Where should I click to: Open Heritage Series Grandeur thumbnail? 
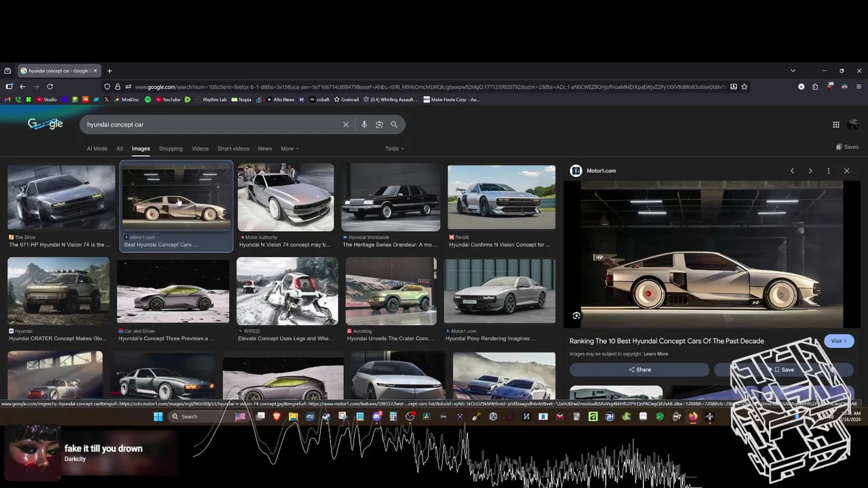(x=391, y=197)
